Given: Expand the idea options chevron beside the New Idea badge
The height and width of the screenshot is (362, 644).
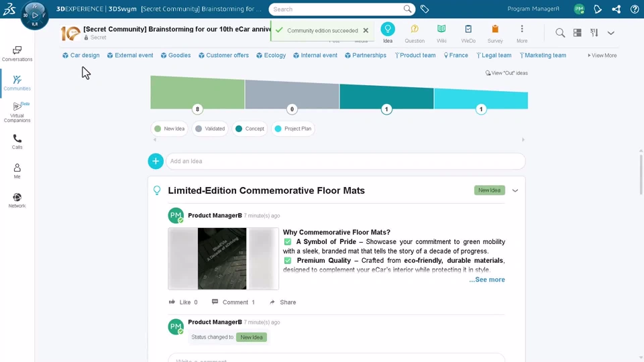Looking at the screenshot, I should [515, 190].
